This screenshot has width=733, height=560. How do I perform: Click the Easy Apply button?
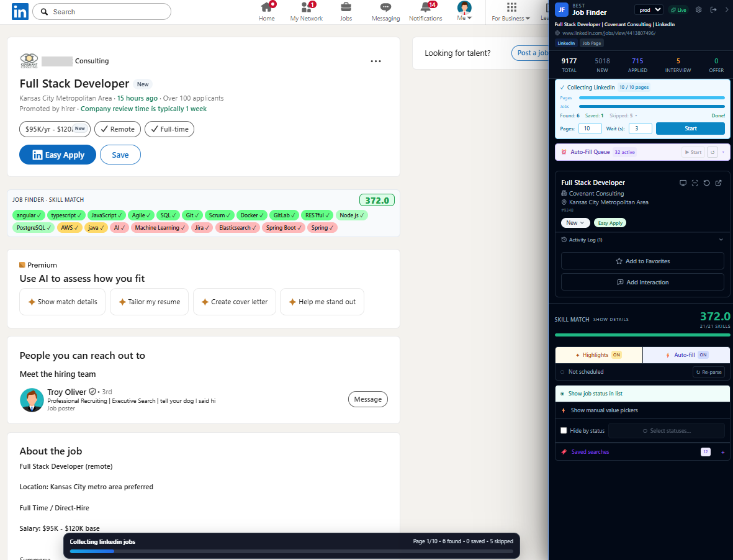tap(58, 155)
